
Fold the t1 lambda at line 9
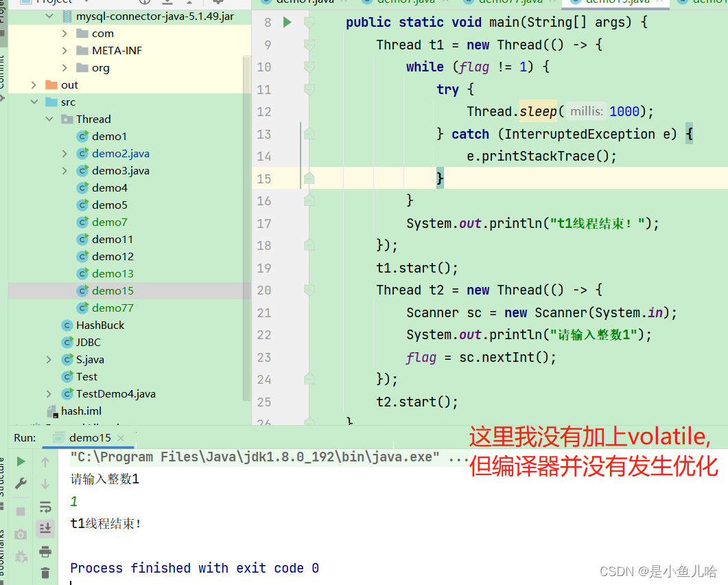[309, 45]
